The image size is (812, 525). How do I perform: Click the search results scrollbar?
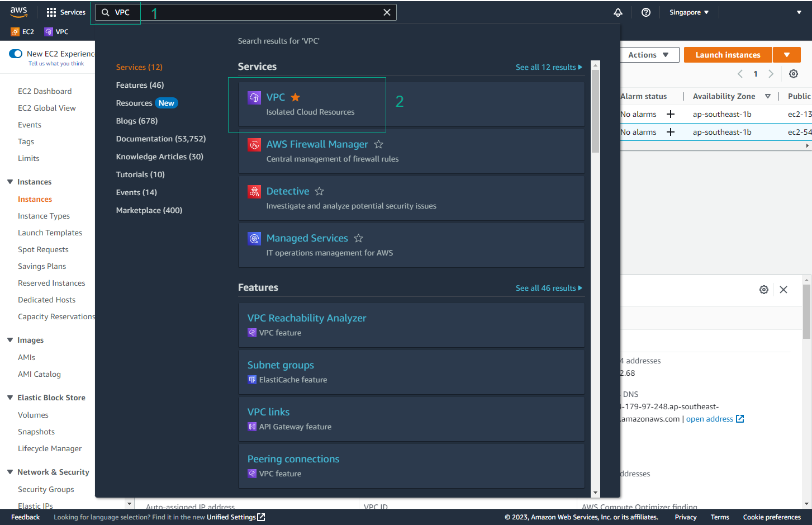click(595, 111)
